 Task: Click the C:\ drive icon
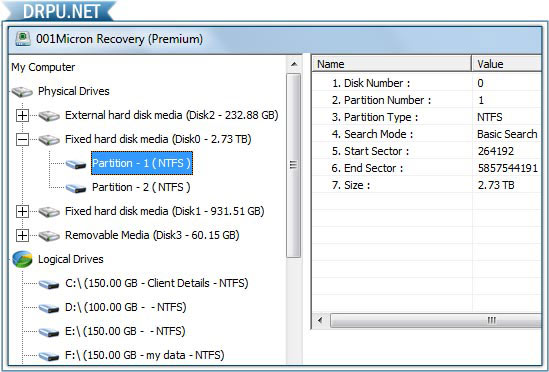(49, 284)
